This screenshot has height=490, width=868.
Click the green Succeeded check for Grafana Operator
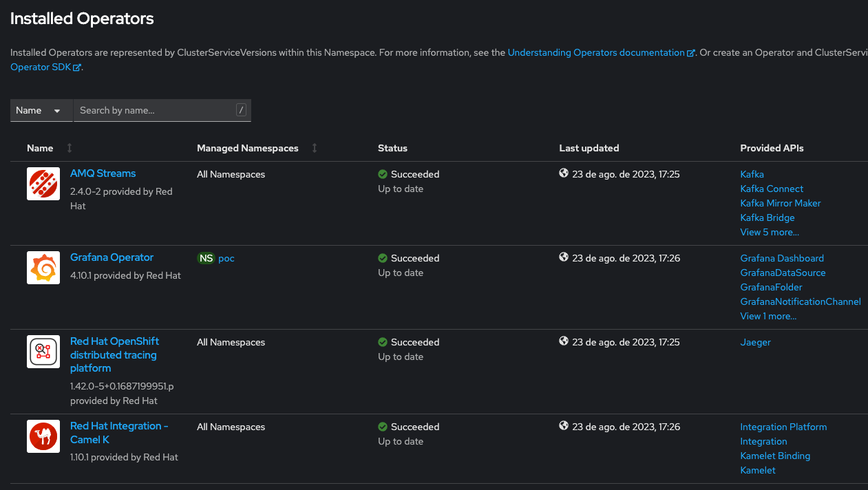[383, 258]
